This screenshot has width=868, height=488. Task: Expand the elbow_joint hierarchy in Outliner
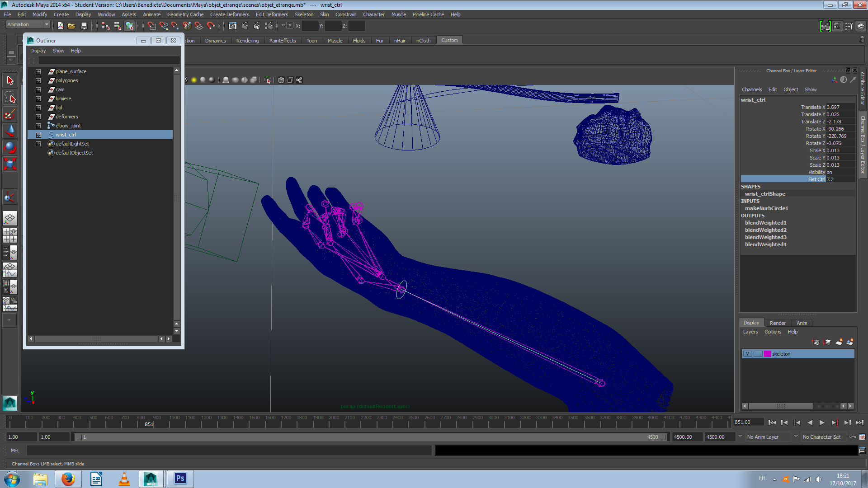pos(38,126)
